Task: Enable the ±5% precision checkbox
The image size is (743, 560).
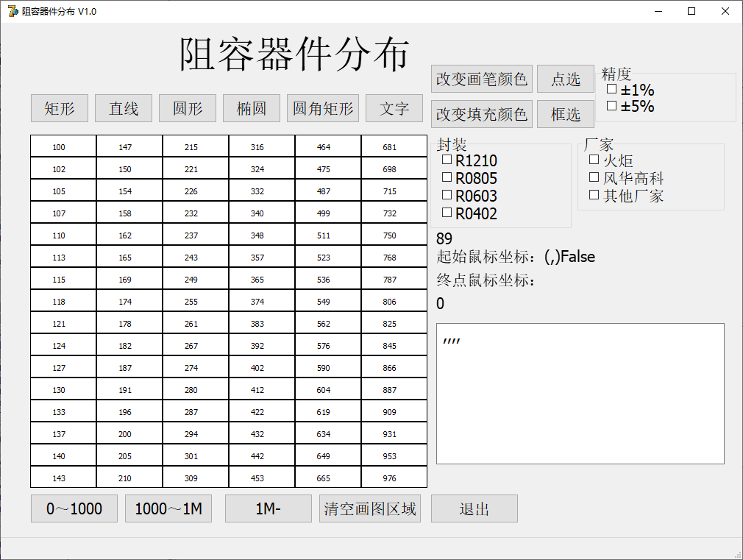Action: coord(611,105)
